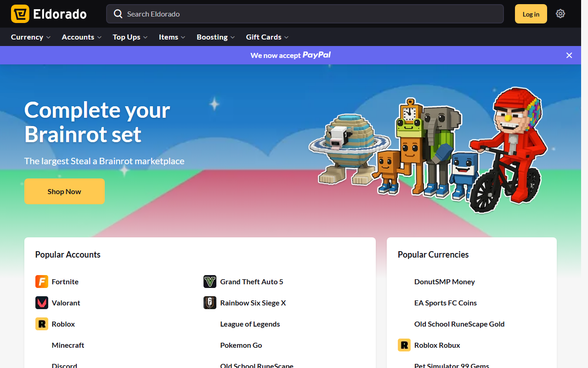The width and height of the screenshot is (588, 368).
Task: Open the League of Legends link
Action: [x=250, y=324]
